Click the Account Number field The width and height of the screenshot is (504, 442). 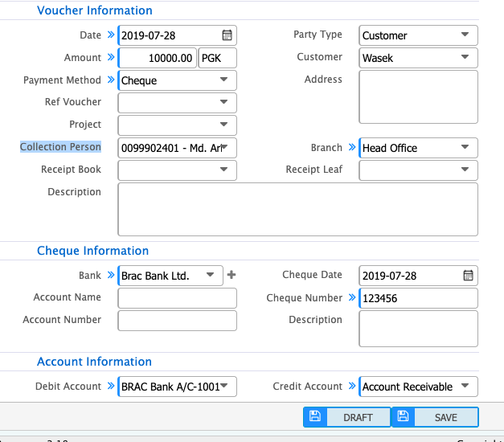point(177,321)
